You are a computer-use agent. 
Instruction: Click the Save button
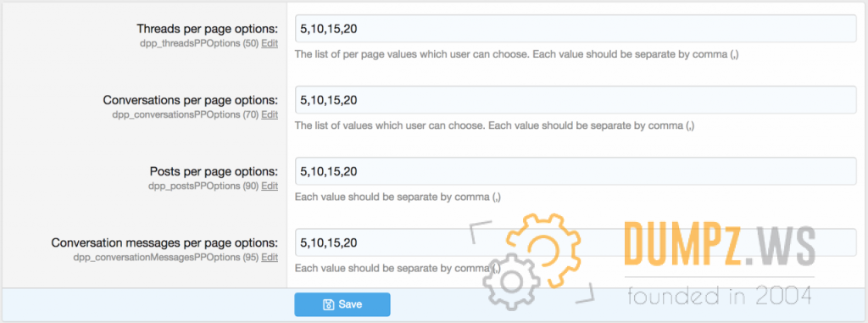[342, 304]
